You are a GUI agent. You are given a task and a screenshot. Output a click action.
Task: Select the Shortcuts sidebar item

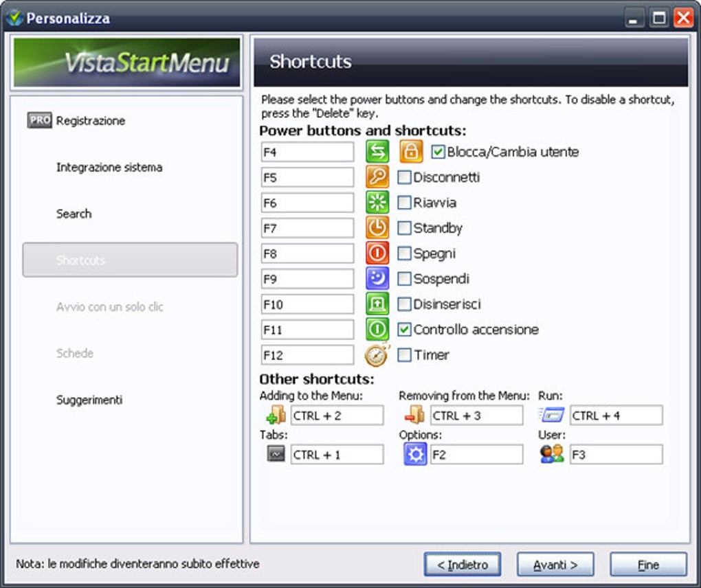pyautogui.click(x=130, y=260)
